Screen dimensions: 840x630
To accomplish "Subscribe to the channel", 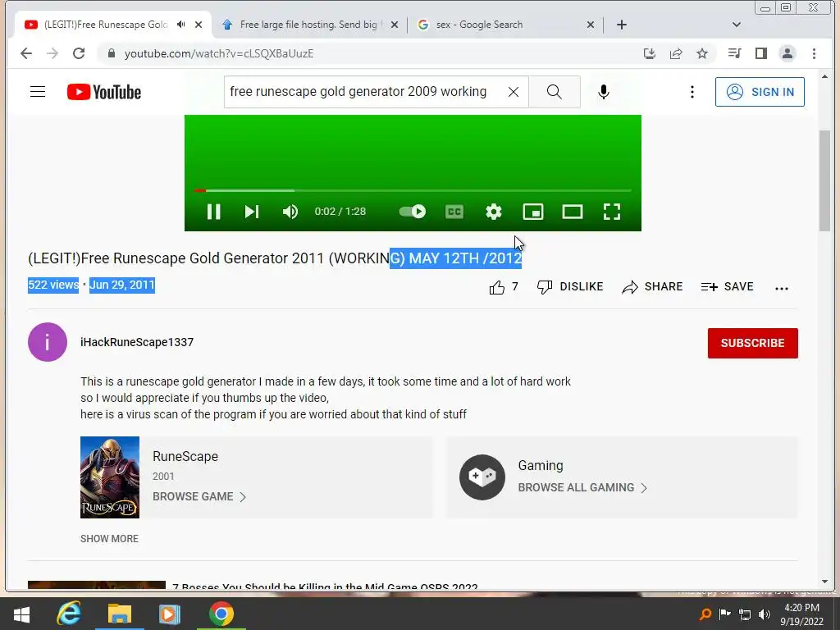I will click(753, 343).
